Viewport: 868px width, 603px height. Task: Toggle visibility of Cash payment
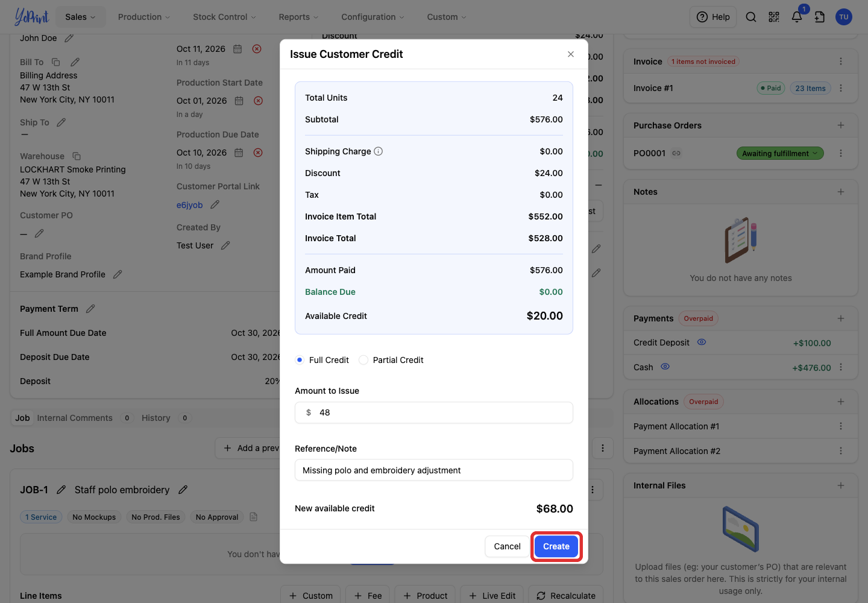click(665, 367)
